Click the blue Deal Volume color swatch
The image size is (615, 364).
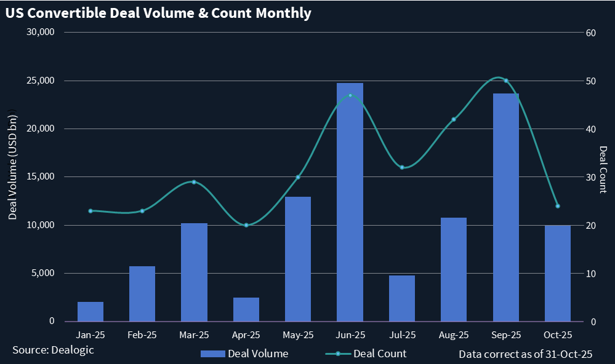point(213,354)
